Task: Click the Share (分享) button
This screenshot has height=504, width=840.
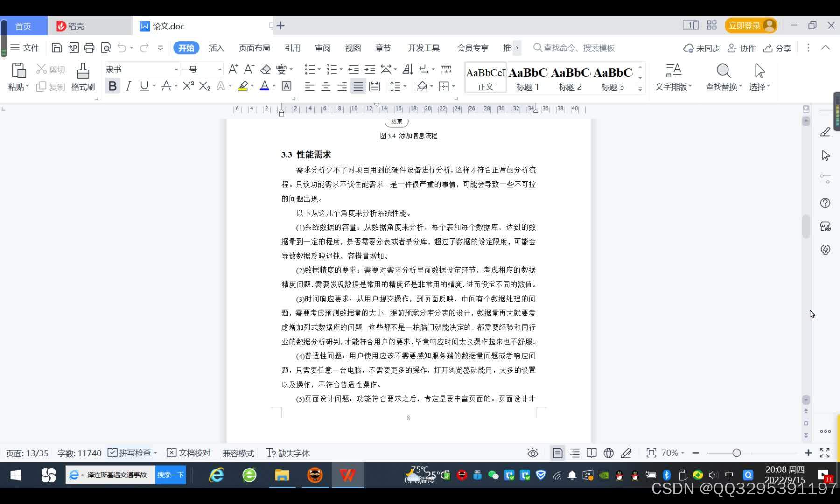Action: pos(777,48)
